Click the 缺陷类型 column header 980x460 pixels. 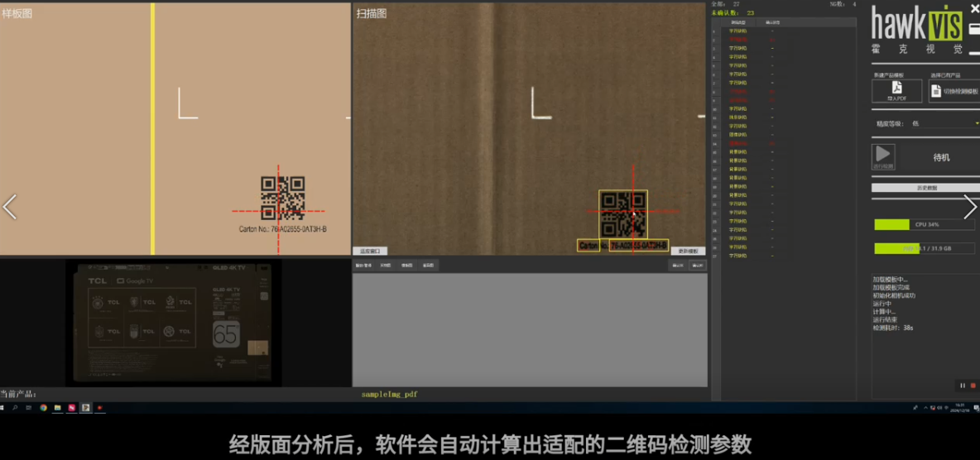(738, 22)
